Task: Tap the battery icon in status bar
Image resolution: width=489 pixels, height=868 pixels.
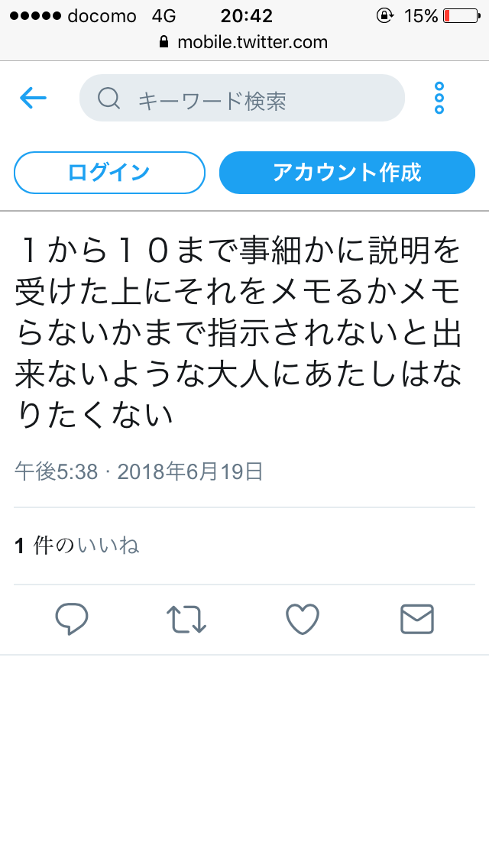Action: [x=461, y=16]
